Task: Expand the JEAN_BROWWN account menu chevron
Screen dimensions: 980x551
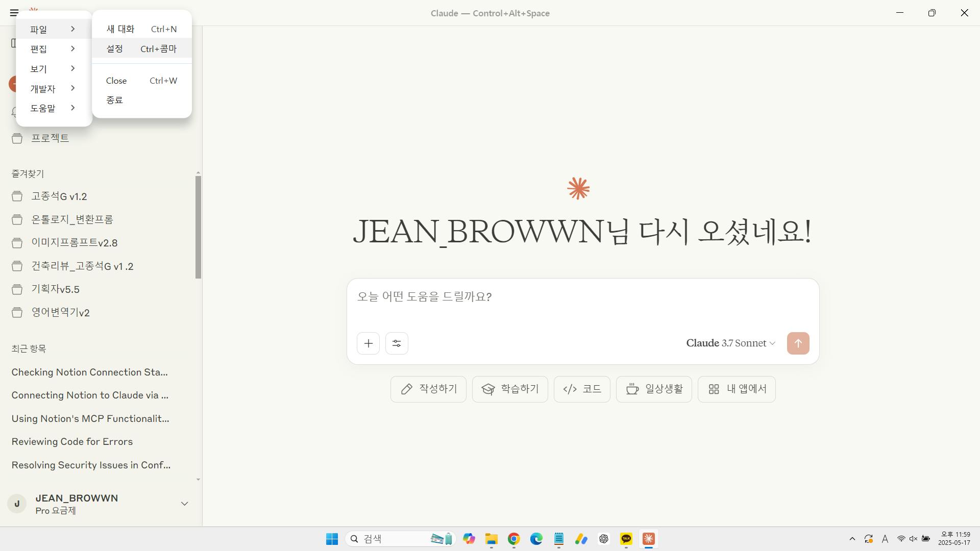Action: point(184,504)
